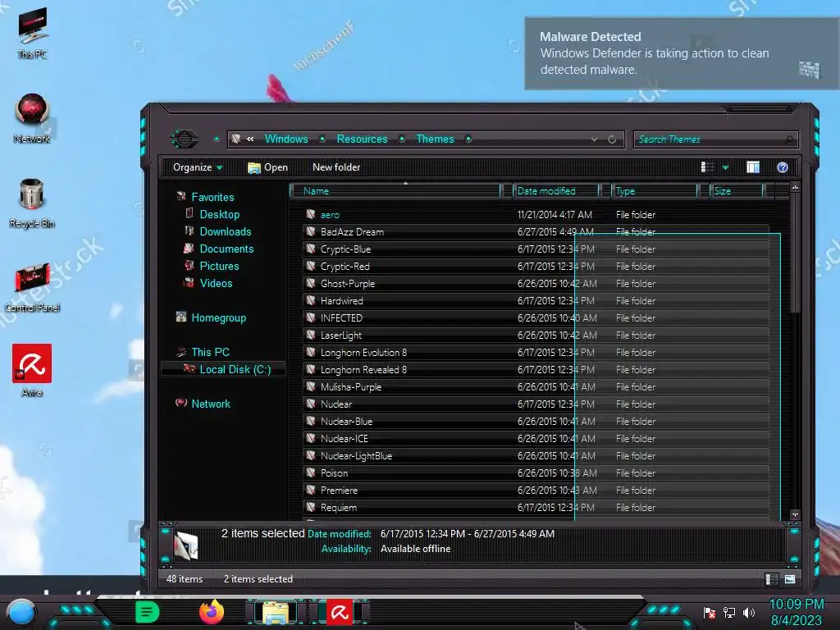
Task: Open the Control Panel desktop icon
Action: click(32, 288)
